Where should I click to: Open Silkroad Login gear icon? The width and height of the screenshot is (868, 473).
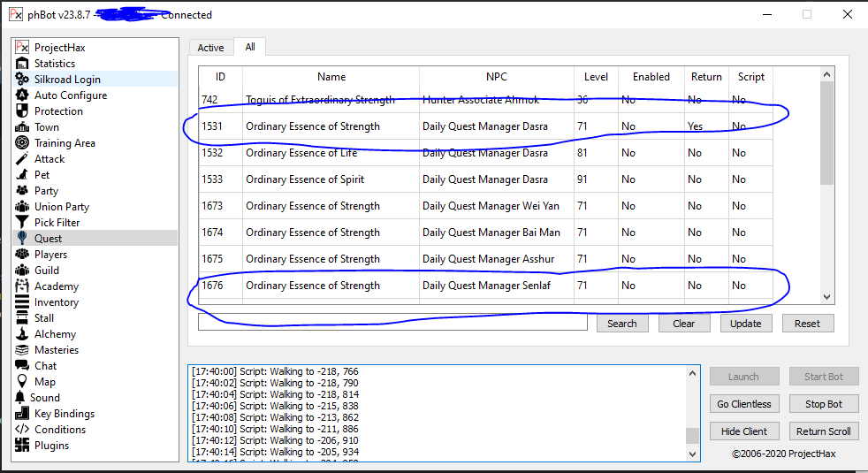coord(23,80)
